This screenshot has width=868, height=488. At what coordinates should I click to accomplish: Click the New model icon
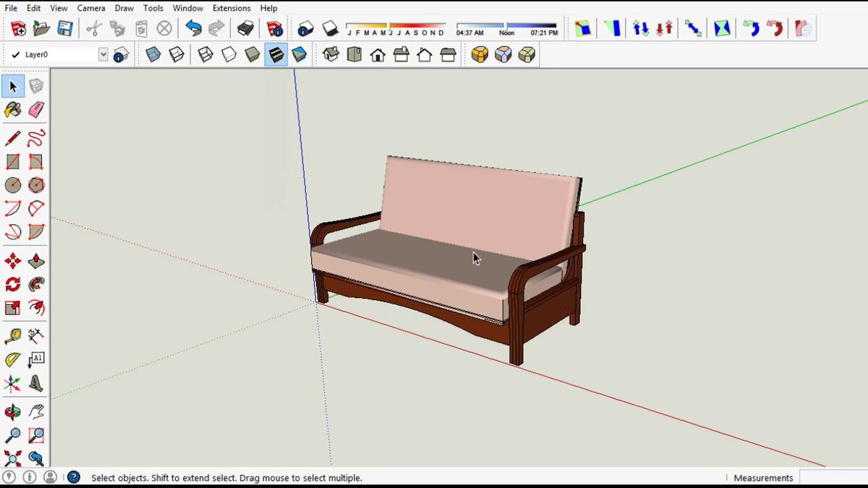[x=18, y=29]
